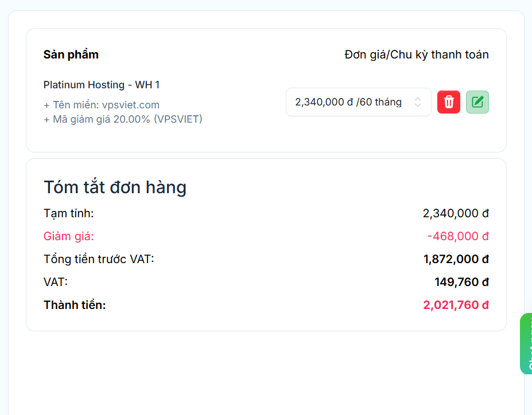Click the Tóm tắt đơn hàng heading
Image resolution: width=532 pixels, height=415 pixels.
coord(115,187)
